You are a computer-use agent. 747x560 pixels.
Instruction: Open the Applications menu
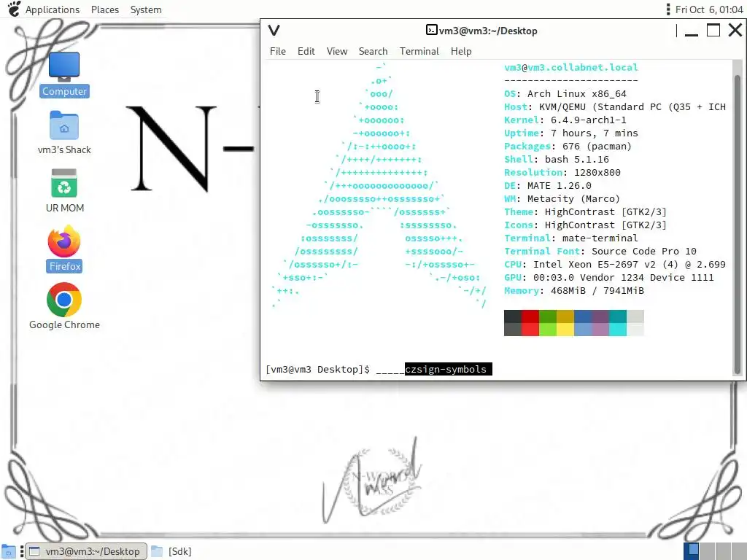[x=53, y=9]
